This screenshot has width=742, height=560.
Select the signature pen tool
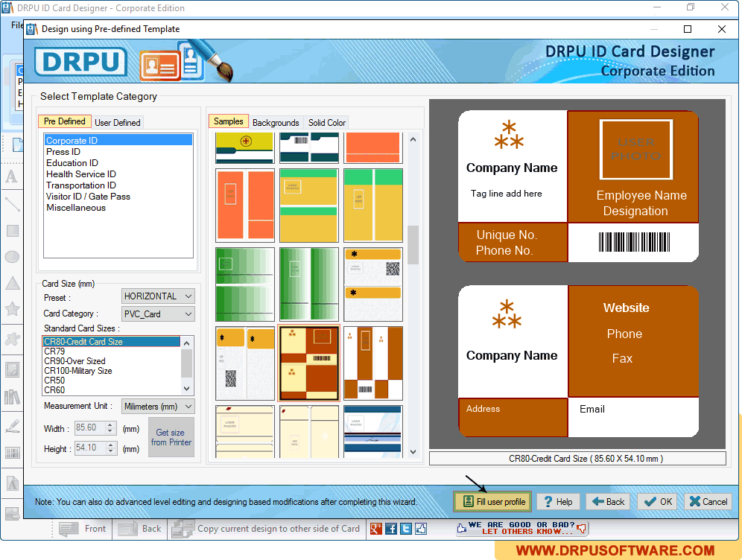tap(12, 426)
